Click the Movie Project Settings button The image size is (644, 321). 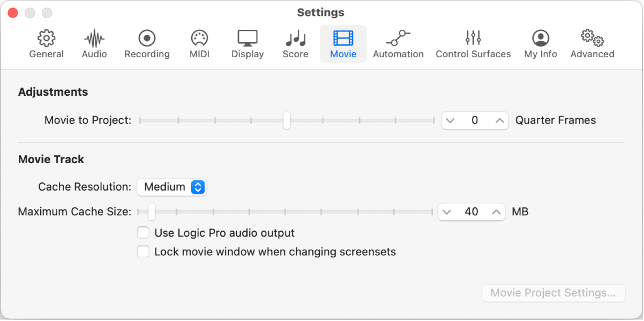553,293
